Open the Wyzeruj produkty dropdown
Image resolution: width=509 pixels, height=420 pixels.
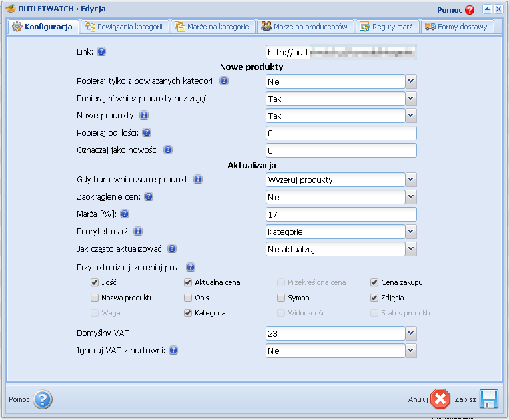(x=411, y=180)
